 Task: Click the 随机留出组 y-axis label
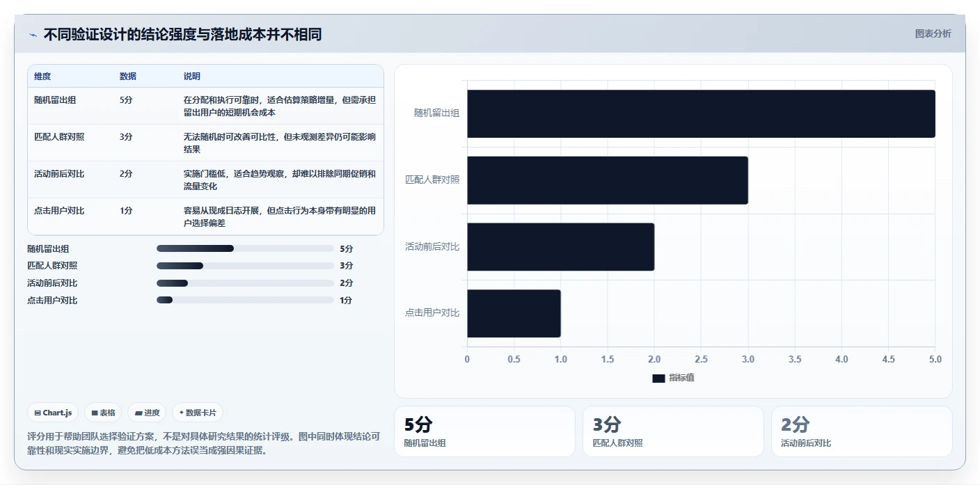coord(436,113)
